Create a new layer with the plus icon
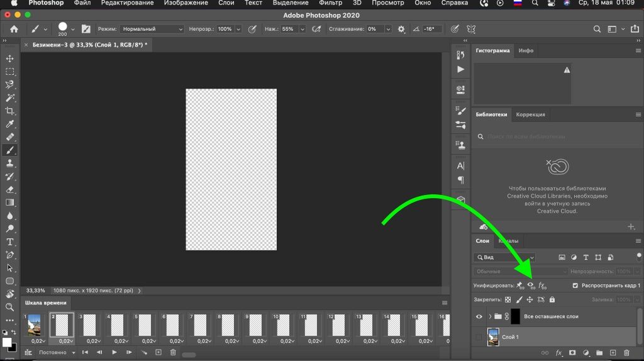The image size is (644, 361). 613,353
